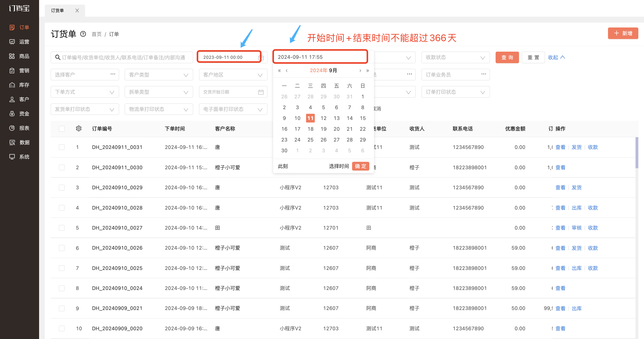The width and height of the screenshot is (644, 339).
Task: Check the box for order DH_20240911_0031
Action: point(62,147)
